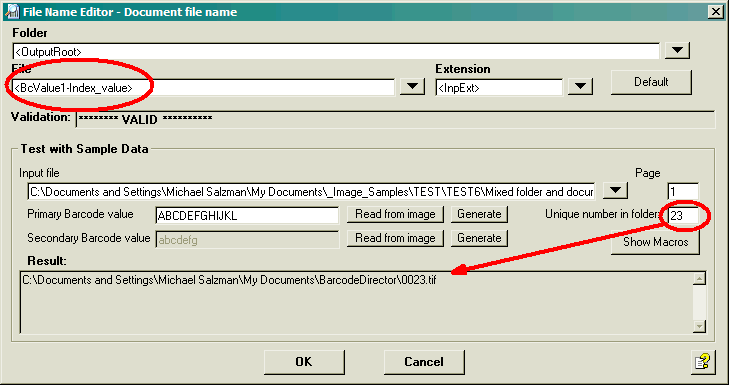Expand the Extension dropdown arrow
Image resolution: width=729 pixels, height=385 pixels.
tap(580, 86)
